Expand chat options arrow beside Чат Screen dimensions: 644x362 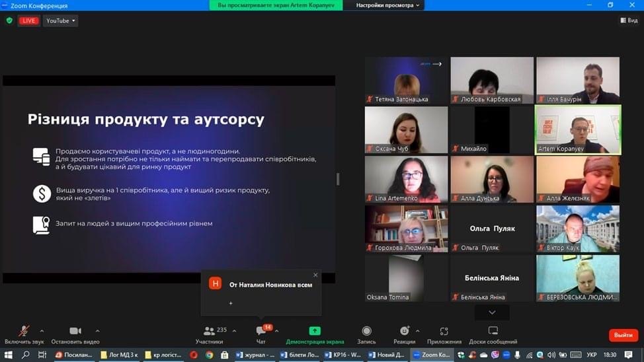coord(277,331)
